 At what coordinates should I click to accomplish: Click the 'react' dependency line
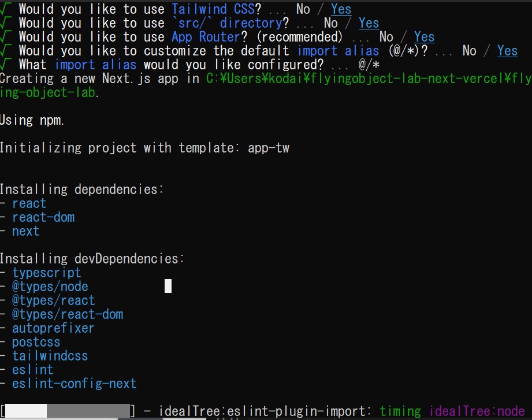click(29, 203)
